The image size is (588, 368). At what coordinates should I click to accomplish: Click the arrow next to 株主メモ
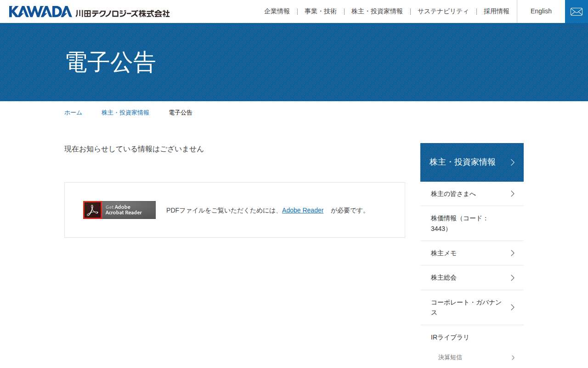[513, 253]
